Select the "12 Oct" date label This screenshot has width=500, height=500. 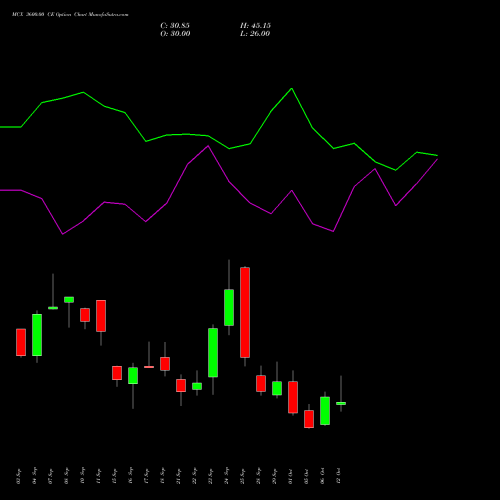point(339,476)
